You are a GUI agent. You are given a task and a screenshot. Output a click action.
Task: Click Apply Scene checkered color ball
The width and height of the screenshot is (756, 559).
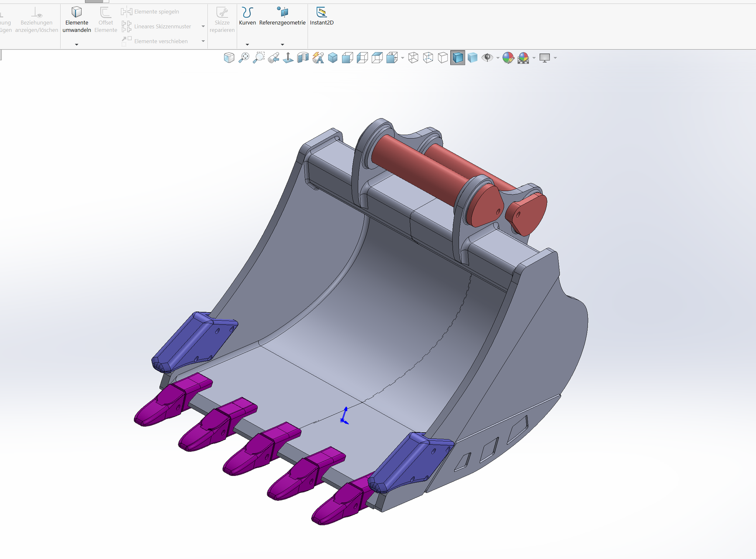(x=523, y=58)
